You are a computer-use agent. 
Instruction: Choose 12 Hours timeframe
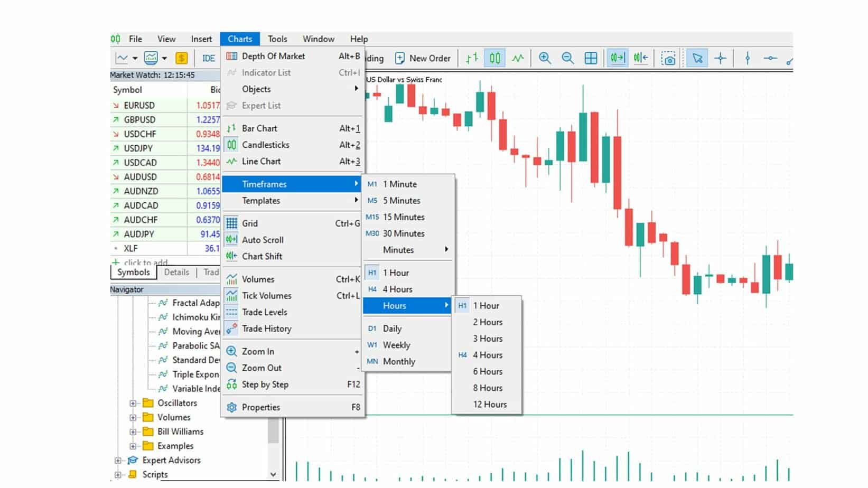(487, 405)
